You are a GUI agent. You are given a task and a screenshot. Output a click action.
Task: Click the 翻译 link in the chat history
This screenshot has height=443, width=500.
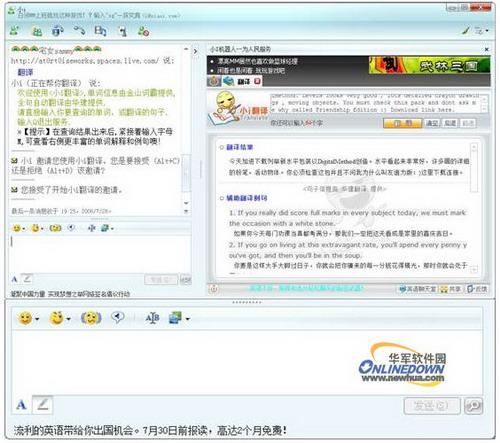(x=25, y=72)
